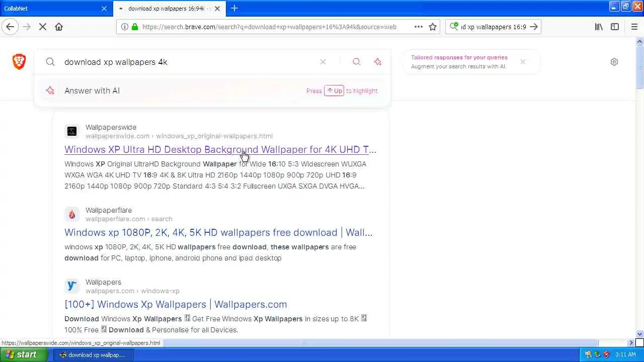644x362 pixels.
Task: Click wallpaperswide.com breadcrumb URL
Action: coord(179,136)
